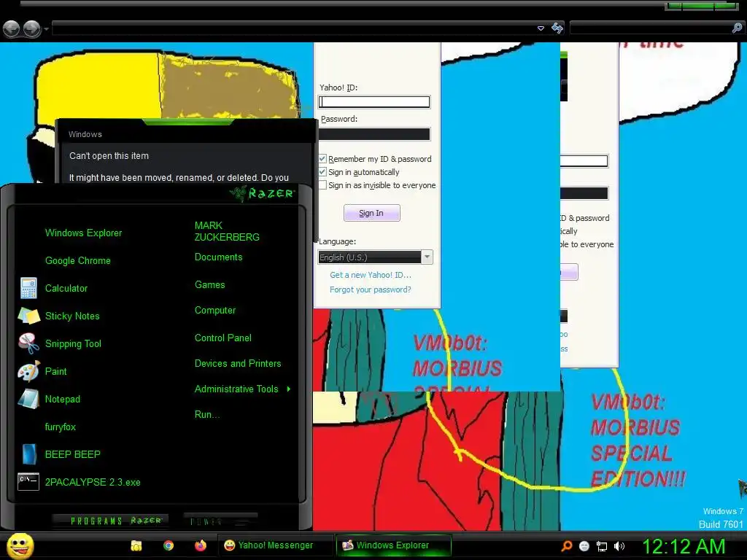
Task: Launch Firefox from the taskbar icon
Action: point(201,545)
